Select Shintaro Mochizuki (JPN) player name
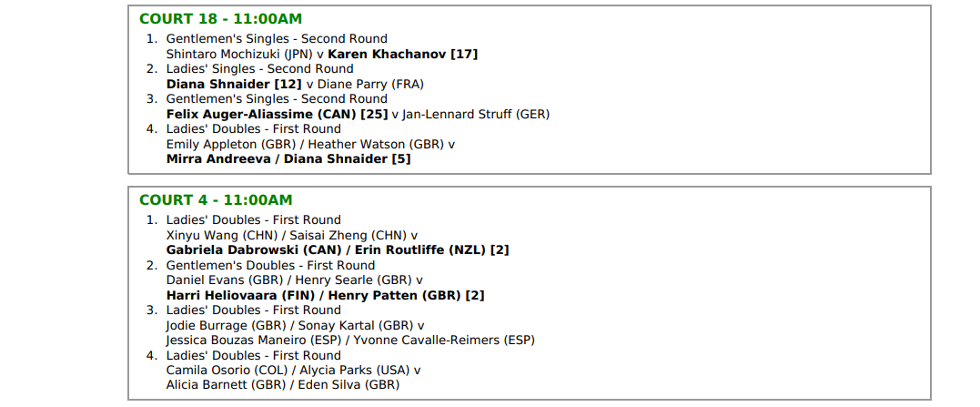Screen dimensions: 980x407 click(239, 54)
